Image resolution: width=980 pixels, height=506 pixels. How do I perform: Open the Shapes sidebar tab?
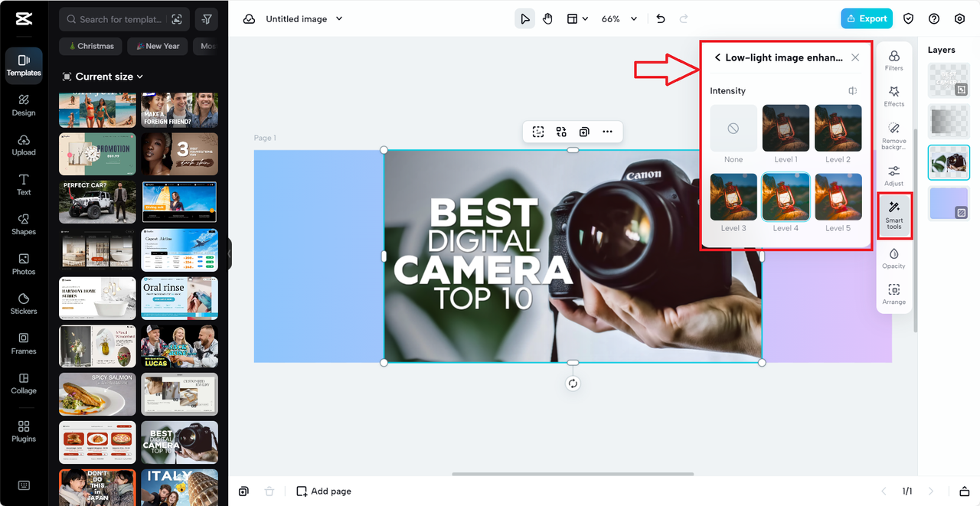pos(24,224)
